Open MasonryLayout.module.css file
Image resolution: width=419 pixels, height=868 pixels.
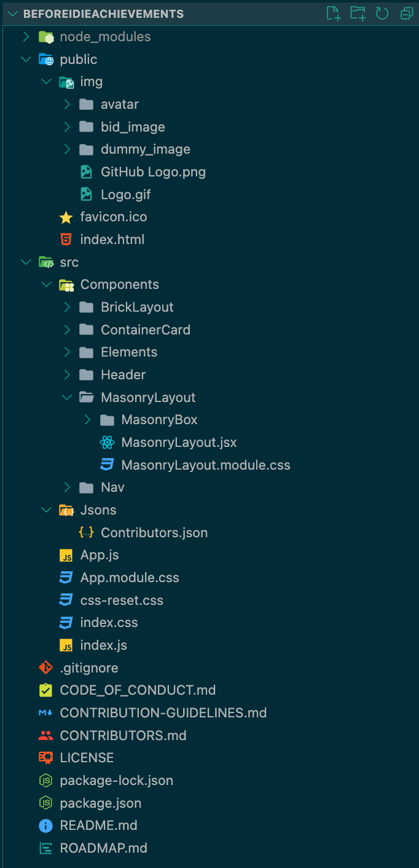coord(206,465)
